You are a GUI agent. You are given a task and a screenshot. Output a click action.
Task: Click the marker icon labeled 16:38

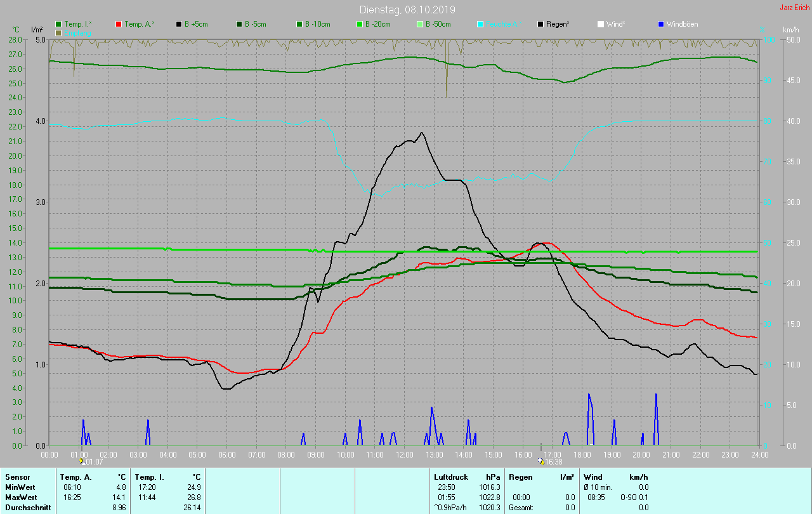[540, 461]
